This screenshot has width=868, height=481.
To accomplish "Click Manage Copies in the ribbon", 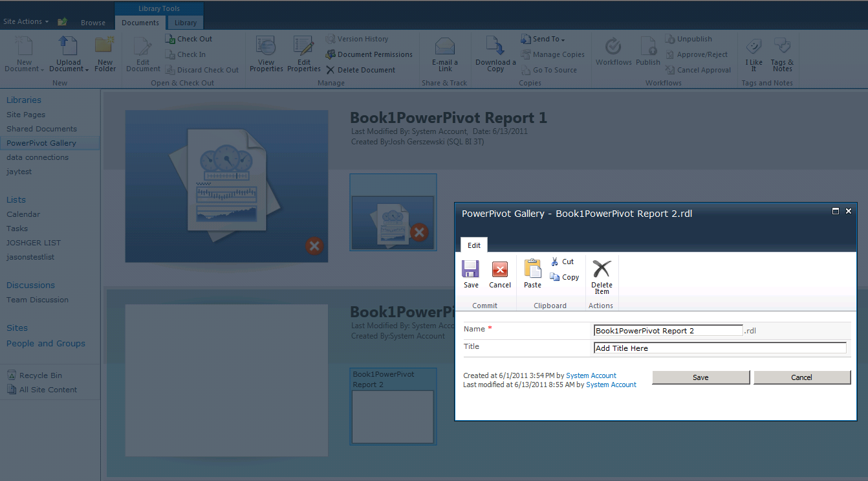I will pos(552,54).
